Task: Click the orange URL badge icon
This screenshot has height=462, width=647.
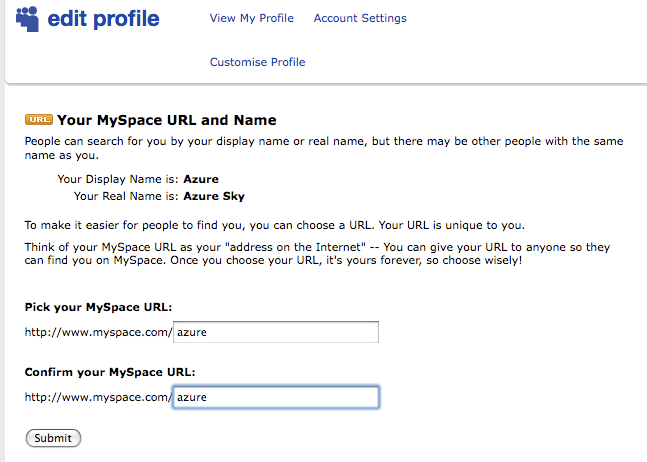Action: 39,119
